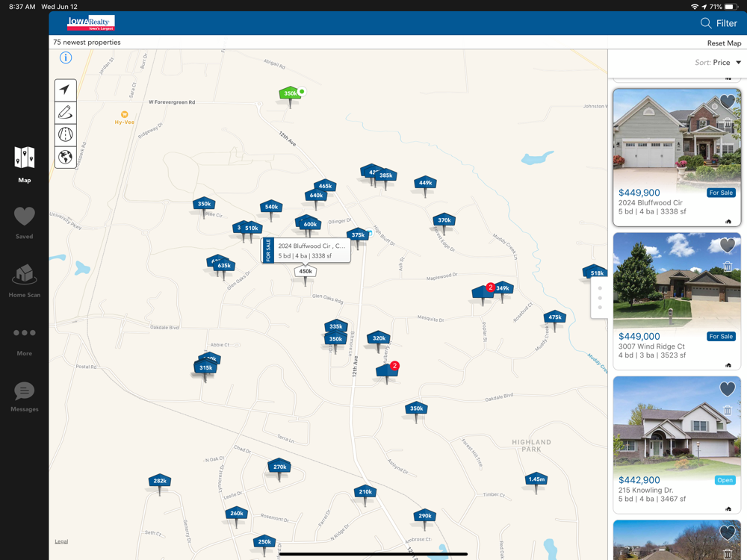The image size is (747, 560).
Task: Select the 260k map pin
Action: [237, 514]
